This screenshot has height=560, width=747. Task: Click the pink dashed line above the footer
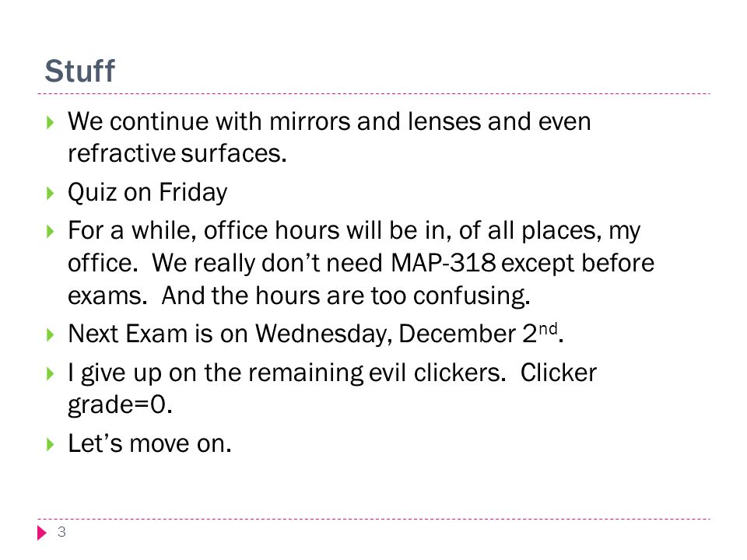(x=373, y=519)
